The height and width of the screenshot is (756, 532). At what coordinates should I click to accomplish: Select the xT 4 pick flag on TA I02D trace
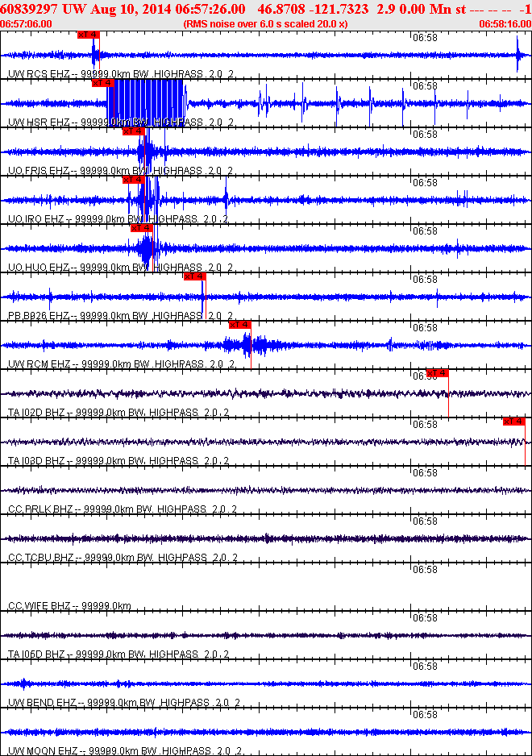tap(438, 373)
